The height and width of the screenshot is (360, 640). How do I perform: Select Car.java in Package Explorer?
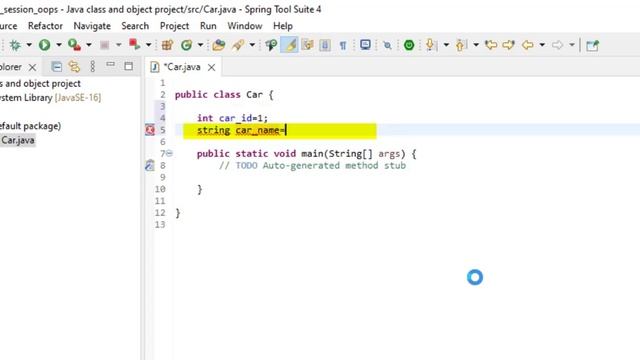click(18, 140)
